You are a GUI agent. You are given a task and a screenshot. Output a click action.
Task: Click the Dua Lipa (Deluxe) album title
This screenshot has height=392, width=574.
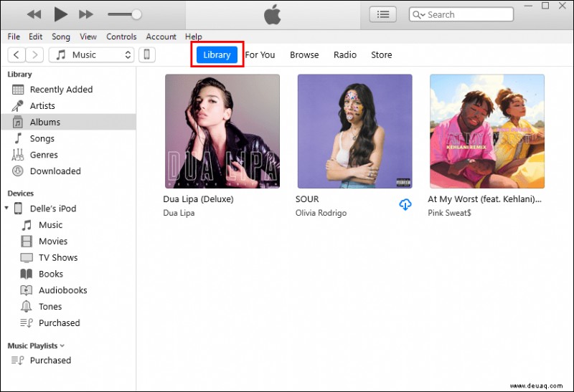point(198,199)
